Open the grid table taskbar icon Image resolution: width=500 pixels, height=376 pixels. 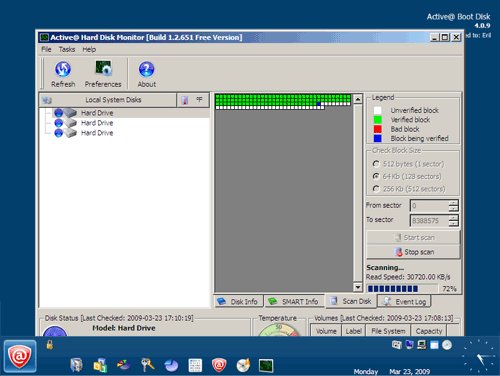pos(195,365)
